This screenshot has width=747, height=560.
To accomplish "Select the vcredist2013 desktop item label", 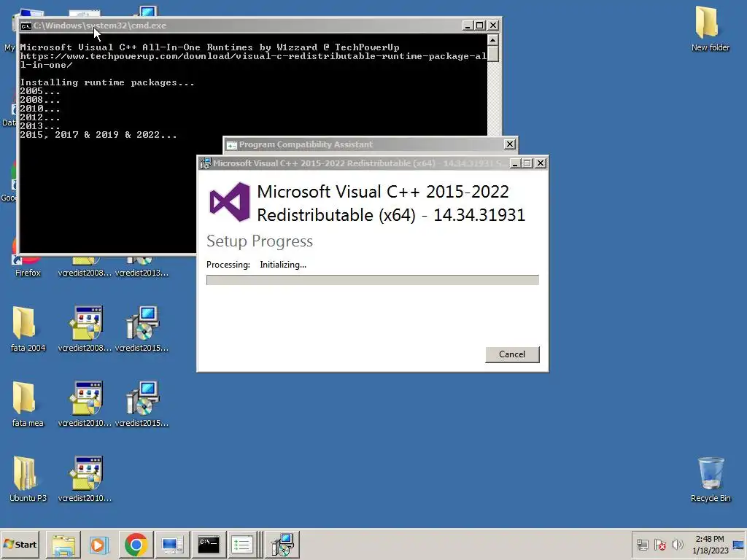I will (142, 273).
